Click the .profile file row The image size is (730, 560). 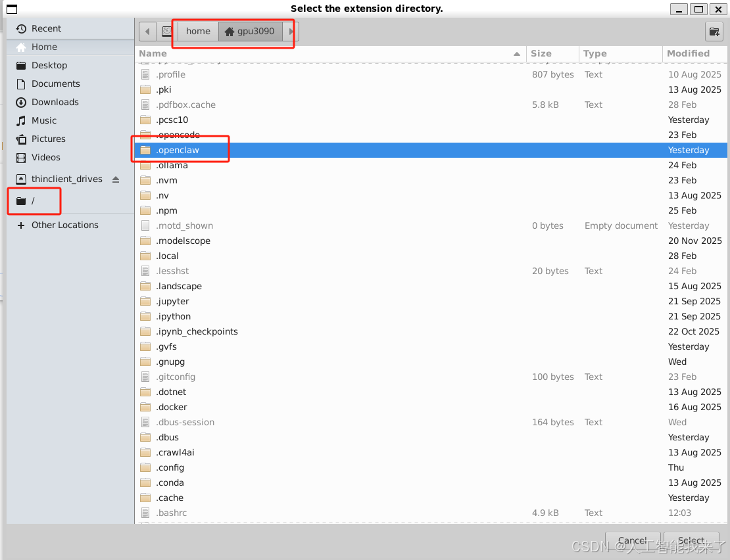[x=431, y=74]
